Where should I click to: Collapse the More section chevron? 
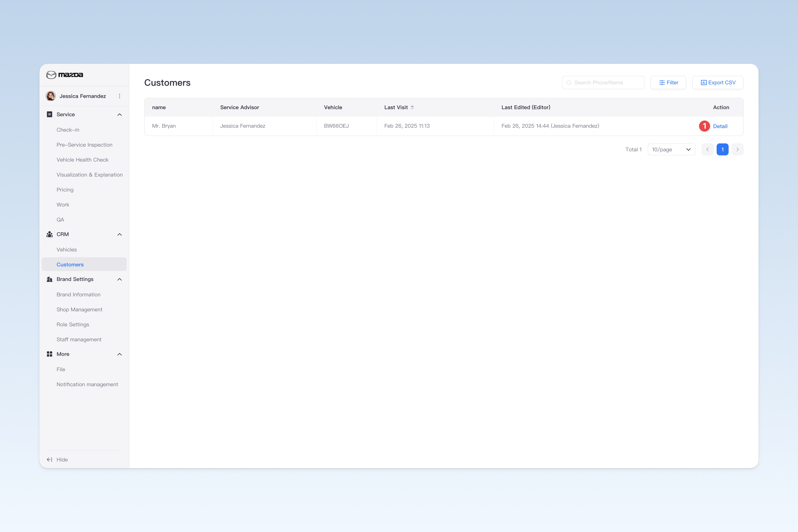[119, 354]
